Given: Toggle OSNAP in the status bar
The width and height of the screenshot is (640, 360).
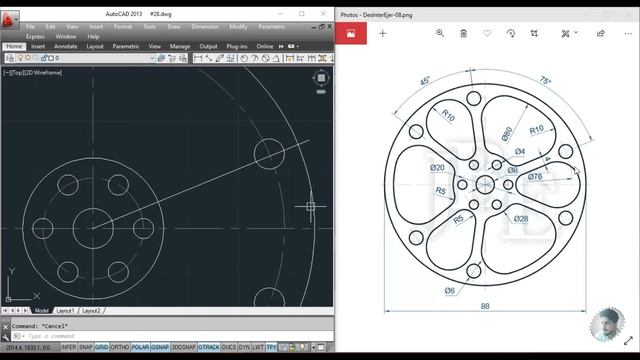Looking at the screenshot, I should [x=160, y=347].
